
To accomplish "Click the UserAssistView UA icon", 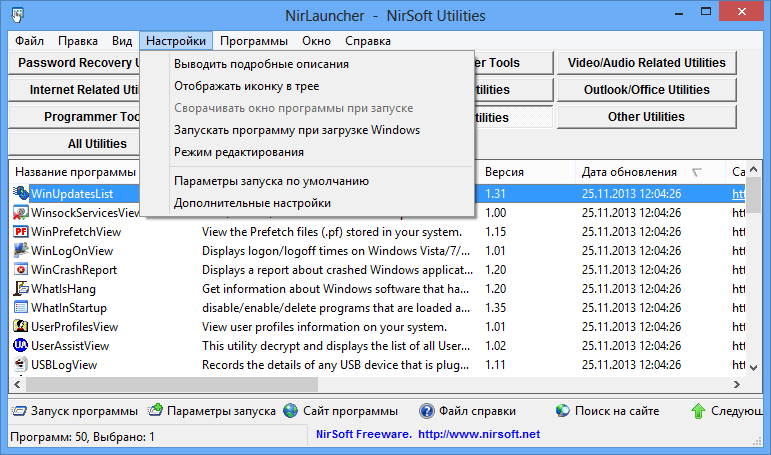I will pos(21,346).
